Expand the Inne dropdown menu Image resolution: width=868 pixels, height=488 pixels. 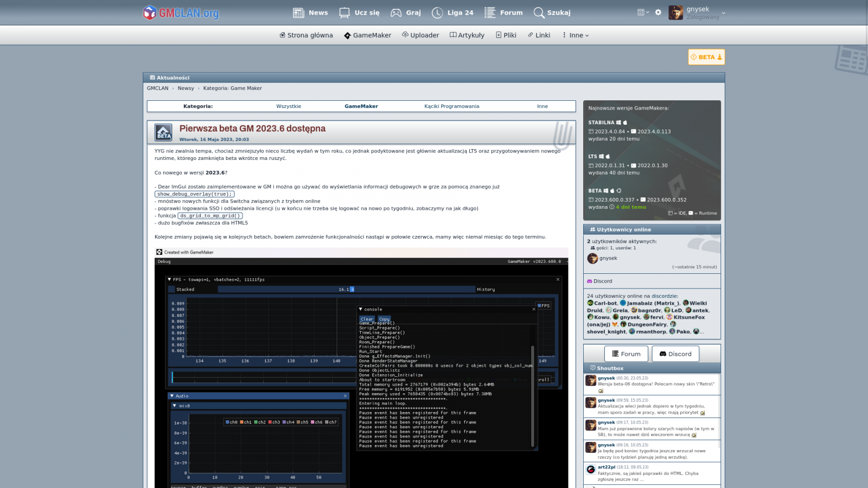pos(576,35)
